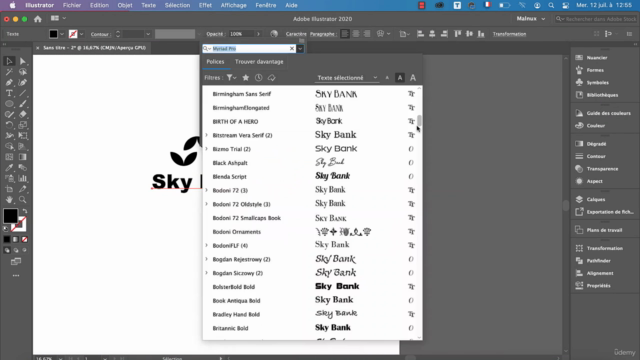Image resolution: width=640 pixels, height=360 pixels.
Task: Expand the Bodoni 72 Oldstyle family
Action: click(x=207, y=204)
